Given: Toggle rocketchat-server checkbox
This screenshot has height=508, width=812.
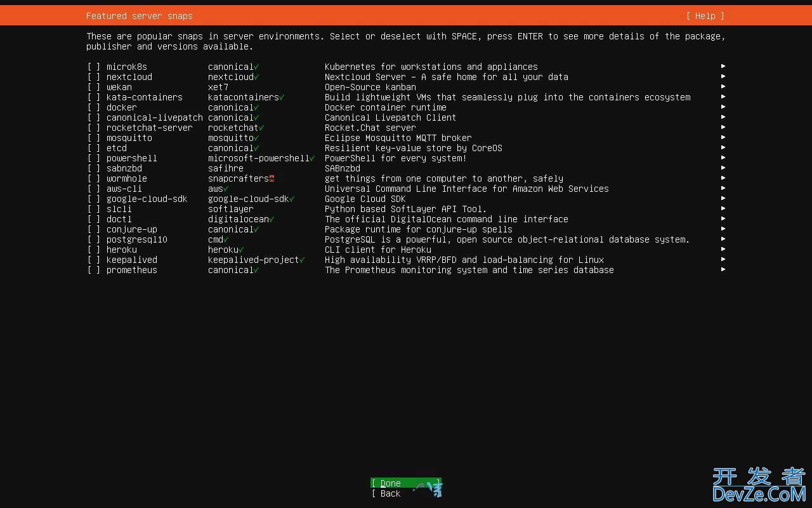Looking at the screenshot, I should click(94, 128).
